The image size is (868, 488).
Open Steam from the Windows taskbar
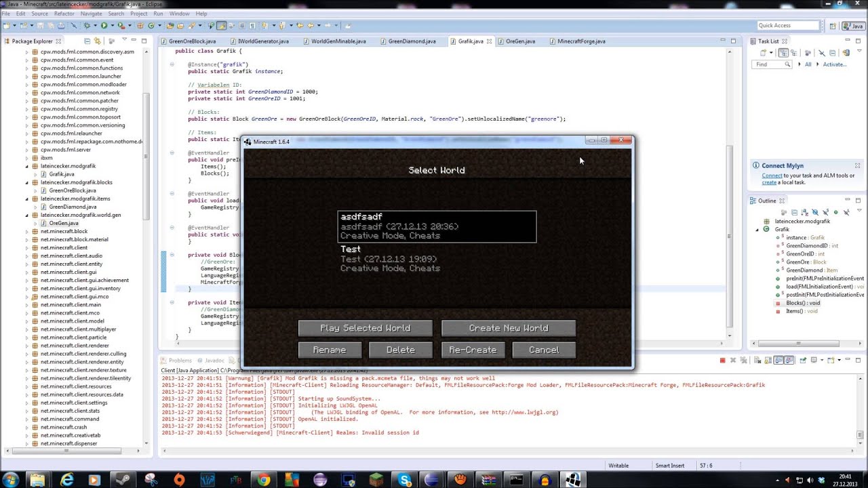pyautogui.click(x=123, y=480)
